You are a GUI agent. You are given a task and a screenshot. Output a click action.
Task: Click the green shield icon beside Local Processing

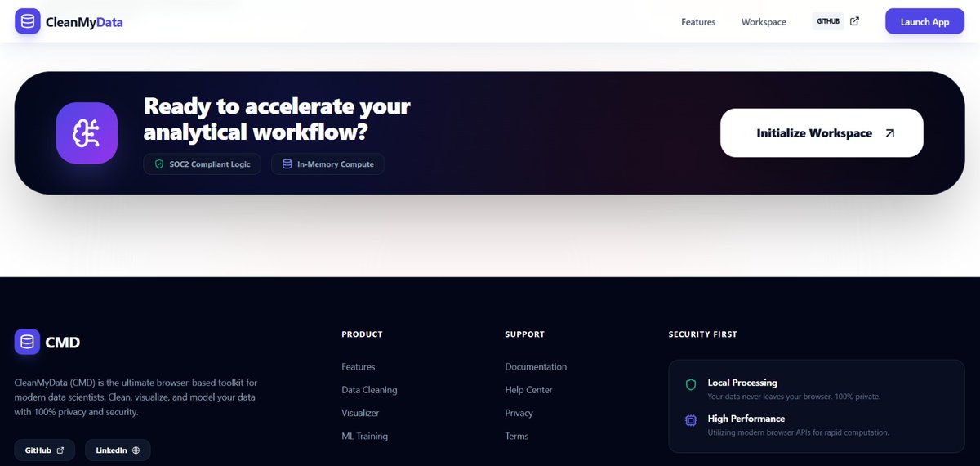[x=691, y=384]
